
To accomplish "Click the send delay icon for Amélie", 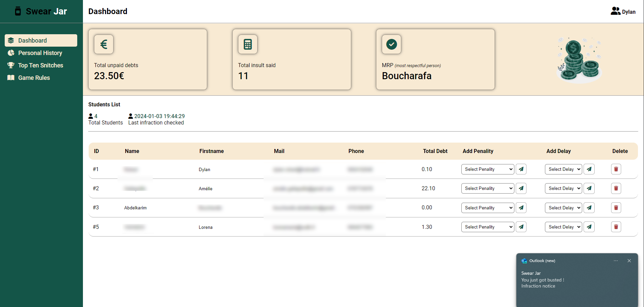I will click(x=589, y=188).
